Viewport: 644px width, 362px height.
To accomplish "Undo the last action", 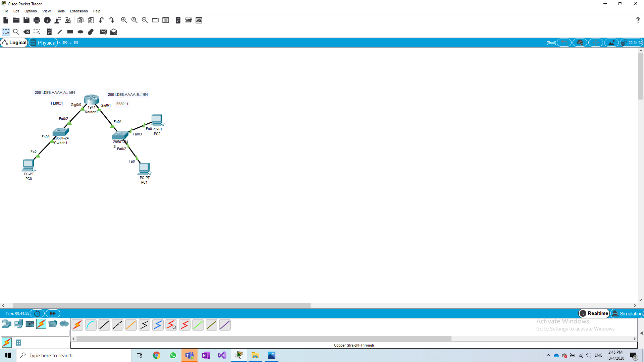I will [101, 20].
